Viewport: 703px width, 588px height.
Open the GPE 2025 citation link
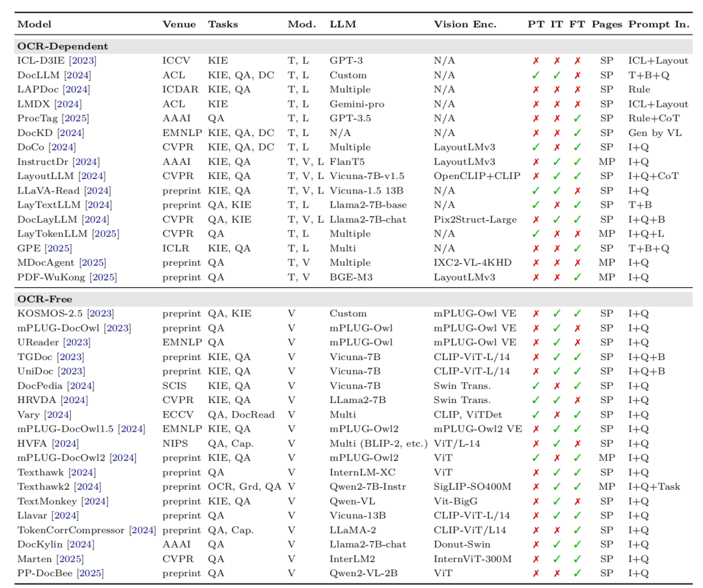pyautogui.click(x=59, y=248)
